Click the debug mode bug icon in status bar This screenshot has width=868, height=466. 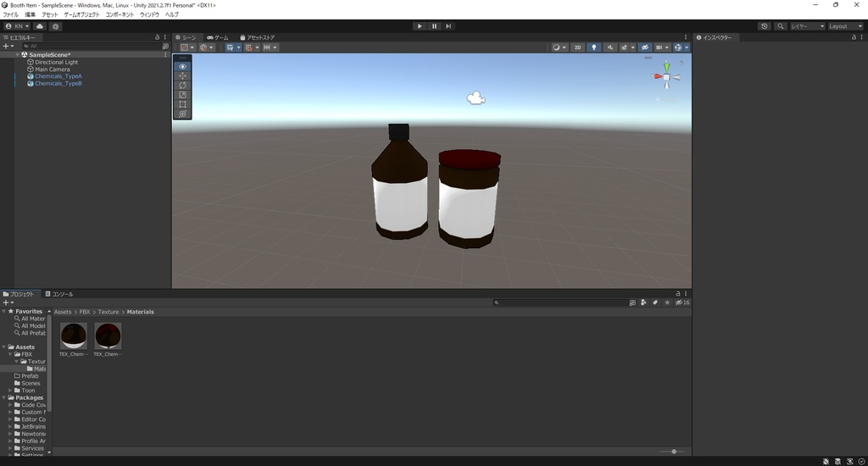tap(826, 461)
